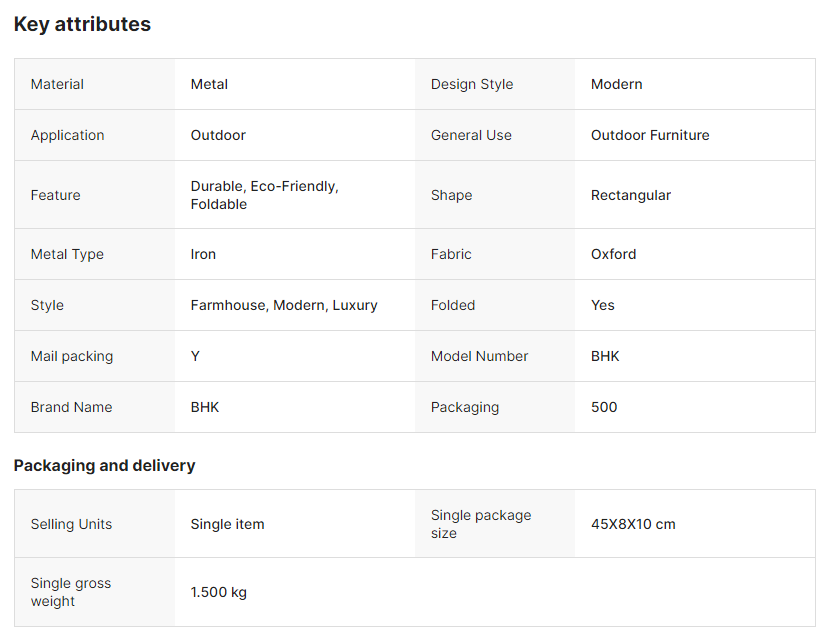Click the 'Single item' selling units value

(227, 525)
